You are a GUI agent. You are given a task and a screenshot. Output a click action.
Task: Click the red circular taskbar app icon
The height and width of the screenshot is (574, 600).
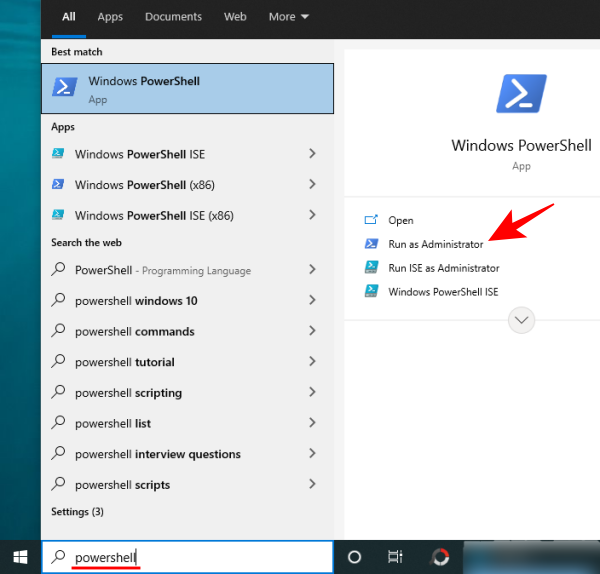click(440, 557)
